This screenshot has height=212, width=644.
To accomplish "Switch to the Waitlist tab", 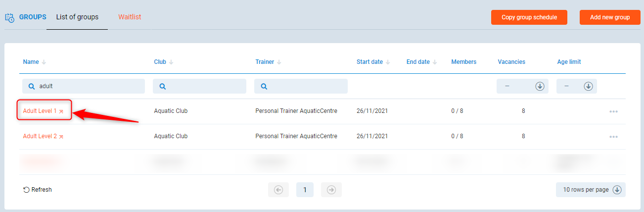I will 130,17.
